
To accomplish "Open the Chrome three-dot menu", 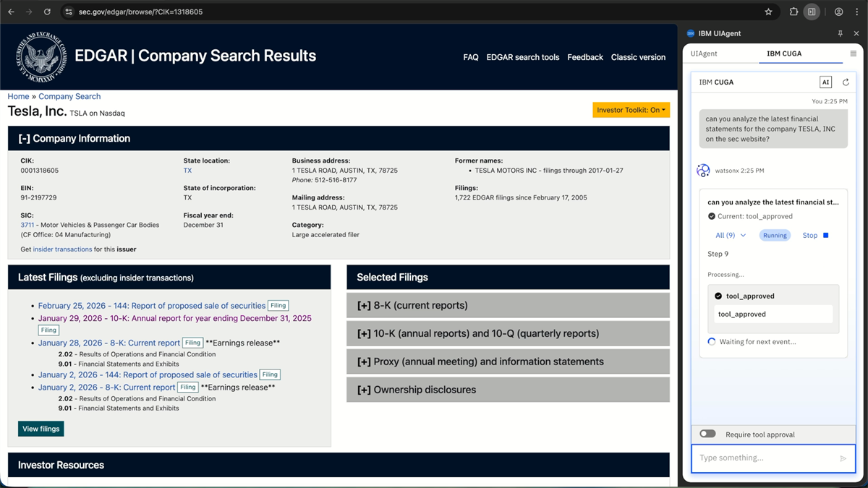I will [856, 12].
